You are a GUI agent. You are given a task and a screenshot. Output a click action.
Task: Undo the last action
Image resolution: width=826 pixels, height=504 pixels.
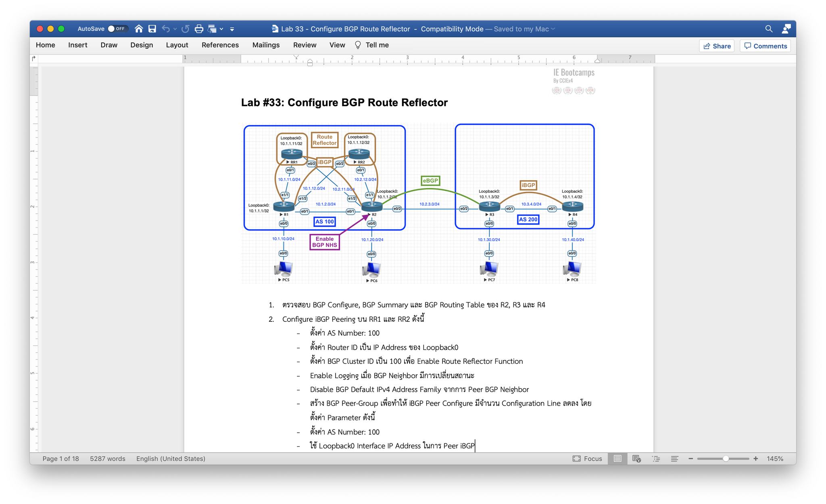(x=165, y=29)
